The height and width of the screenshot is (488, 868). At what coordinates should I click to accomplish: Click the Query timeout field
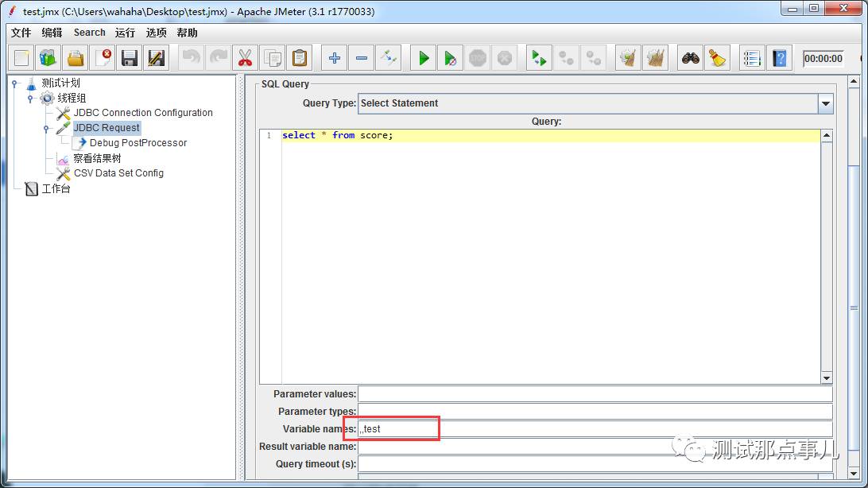pos(595,464)
